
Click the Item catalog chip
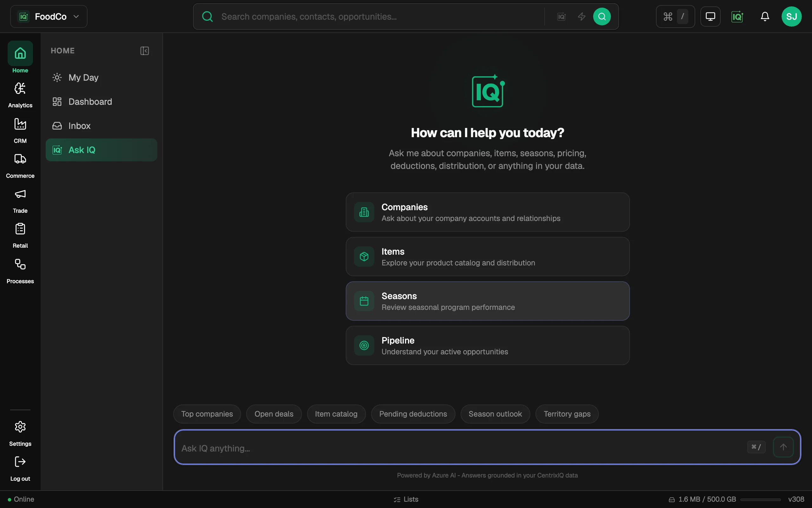tap(336, 414)
